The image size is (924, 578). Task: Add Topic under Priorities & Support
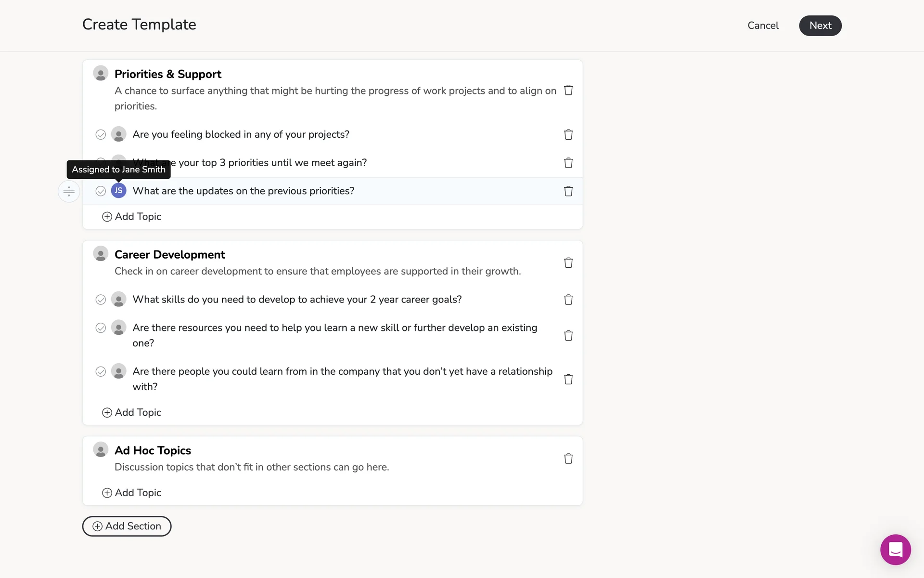pos(132,217)
